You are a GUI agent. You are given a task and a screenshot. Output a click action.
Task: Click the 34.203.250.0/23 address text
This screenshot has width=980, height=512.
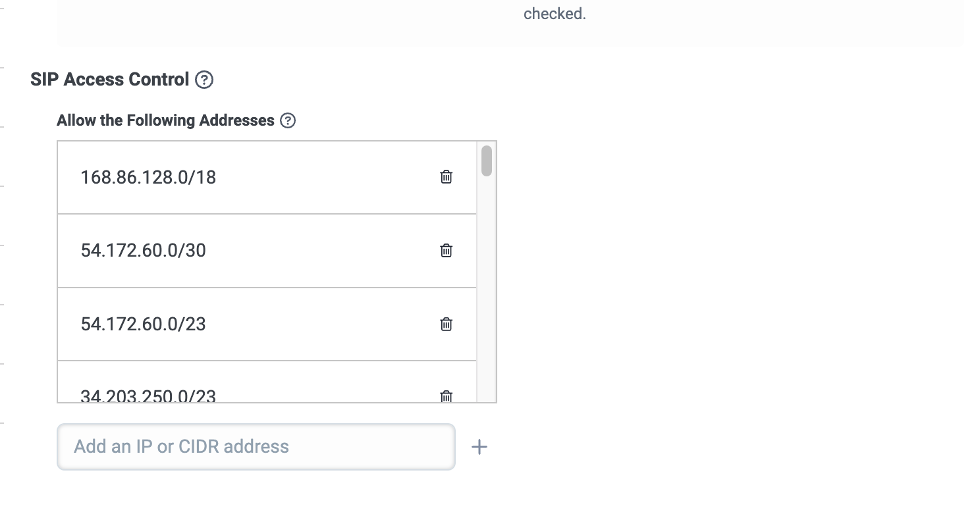tap(148, 396)
